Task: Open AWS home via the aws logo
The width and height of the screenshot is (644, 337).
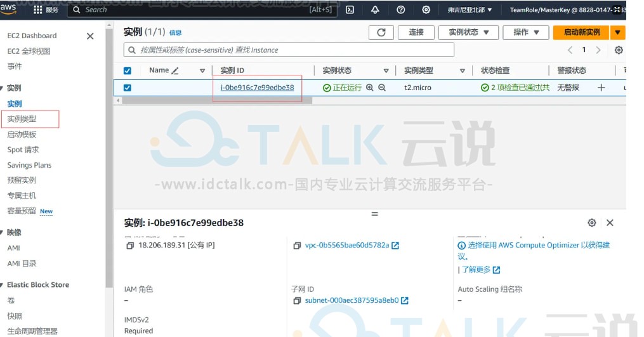Action: tap(8, 9)
